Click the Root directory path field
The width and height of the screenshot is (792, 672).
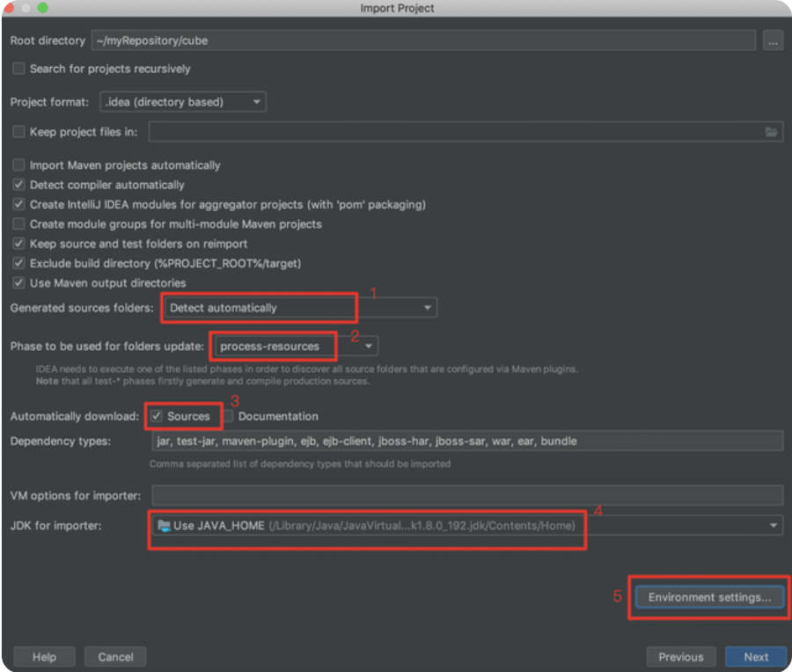pyautogui.click(x=423, y=40)
